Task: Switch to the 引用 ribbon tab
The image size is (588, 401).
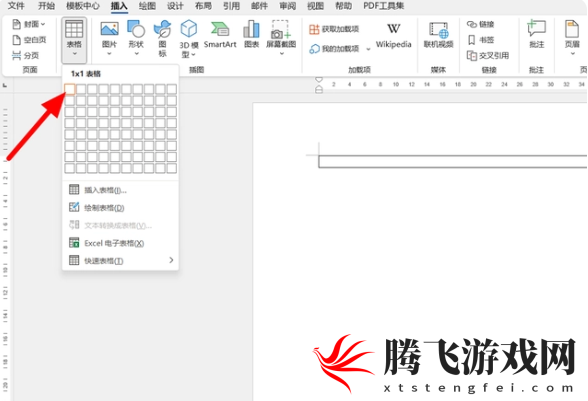Action: (231, 6)
